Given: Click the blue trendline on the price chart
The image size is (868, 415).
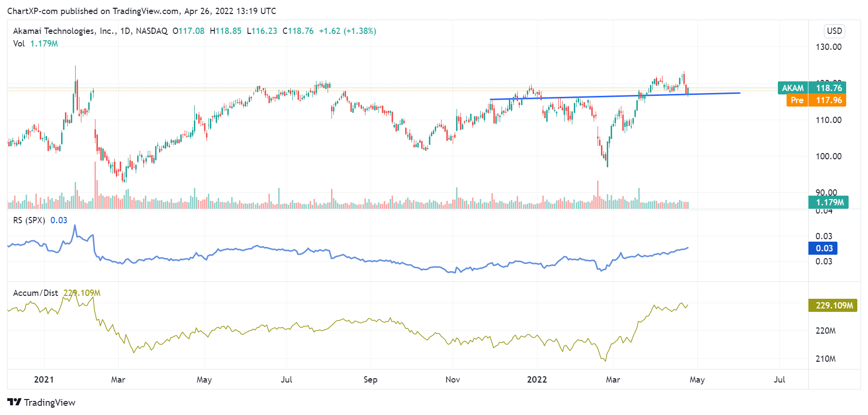Looking at the screenshot, I should click(615, 96).
